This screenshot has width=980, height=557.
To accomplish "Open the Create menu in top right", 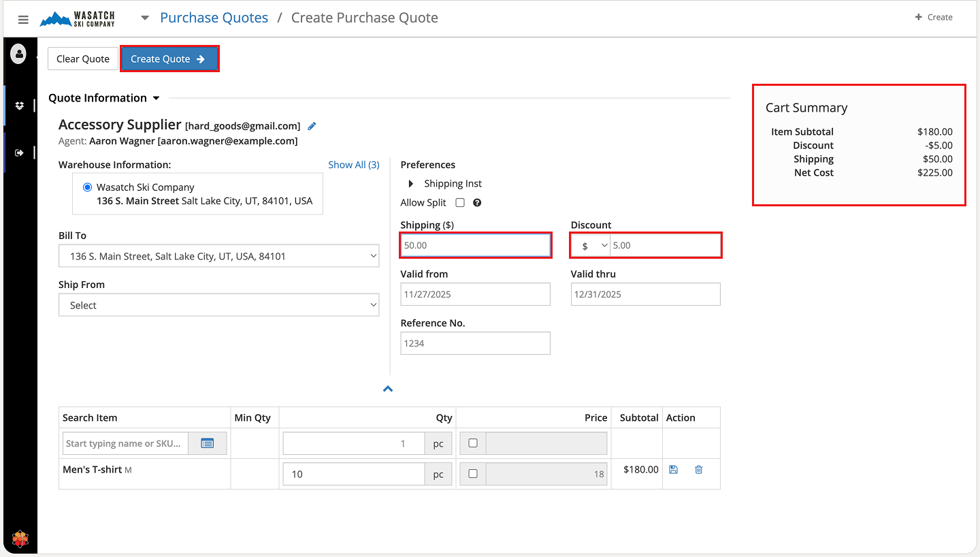I will [934, 18].
